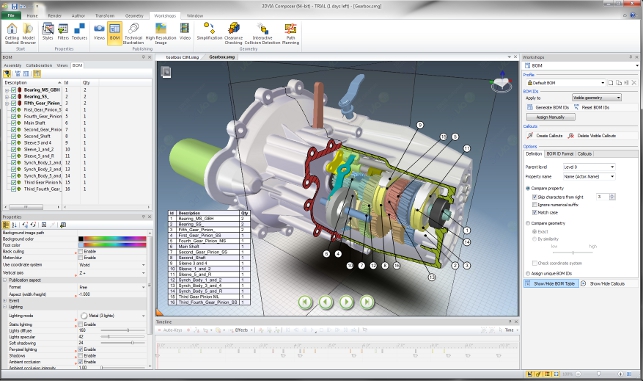The height and width of the screenshot is (381, 643).
Task: Toggle Skip characters from right checkbox
Action: point(534,197)
